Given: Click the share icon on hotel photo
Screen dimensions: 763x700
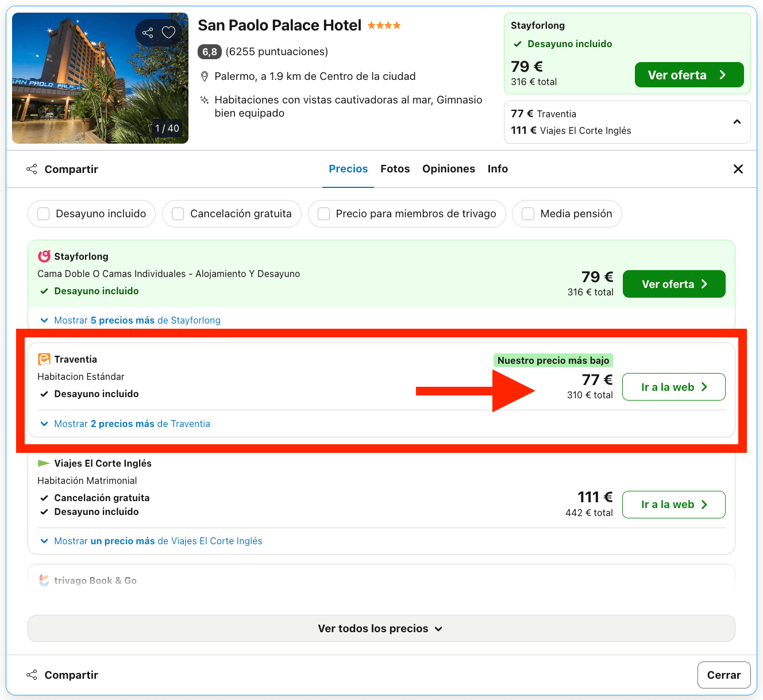Looking at the screenshot, I should pos(148,33).
